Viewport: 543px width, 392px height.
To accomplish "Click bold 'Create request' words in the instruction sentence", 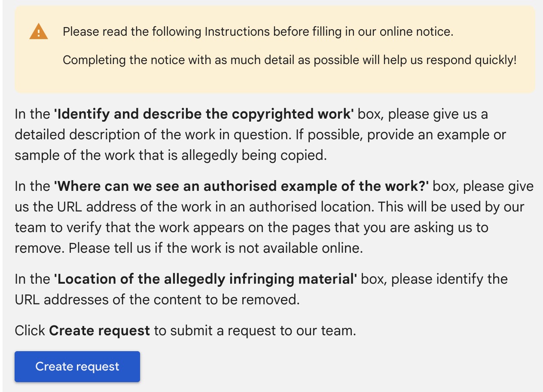I will pyautogui.click(x=99, y=331).
